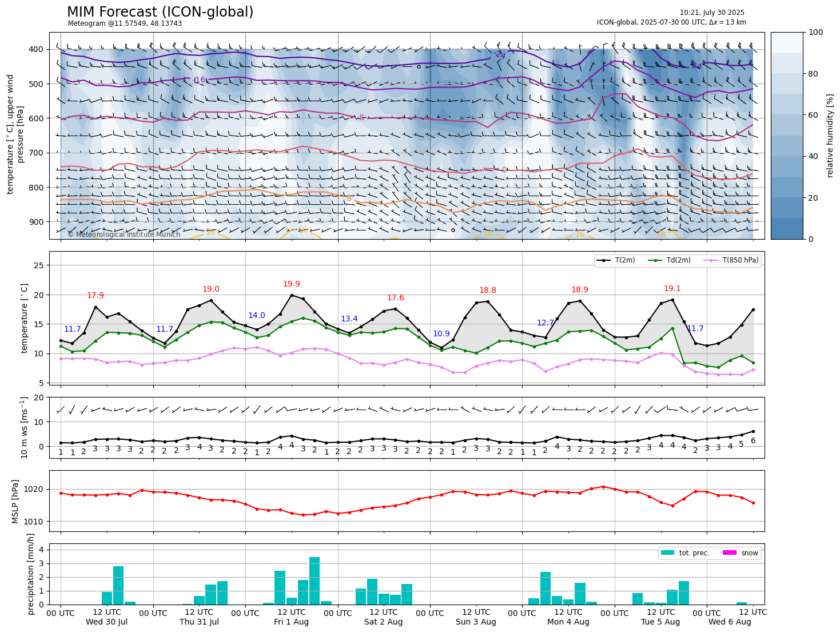Image resolution: width=840 pixels, height=632 pixels.
Task: Click the blue minimum temperature label 10.9
Action: (441, 334)
